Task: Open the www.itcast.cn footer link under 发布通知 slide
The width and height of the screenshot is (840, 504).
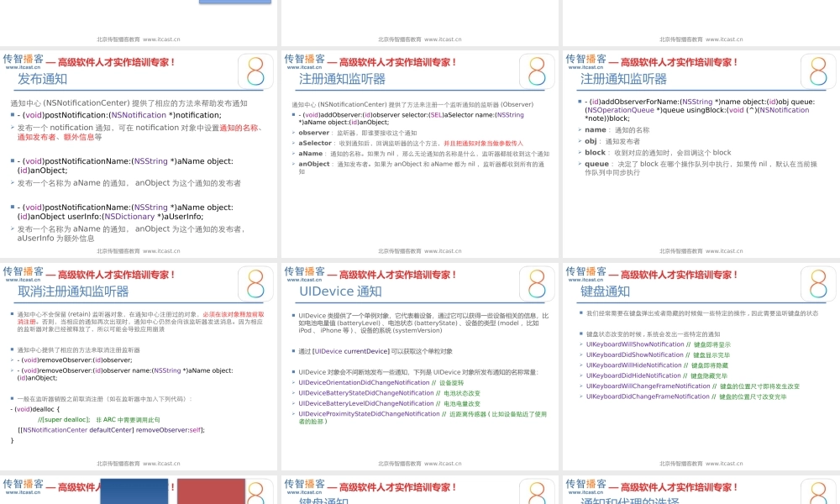Action: click(x=161, y=250)
